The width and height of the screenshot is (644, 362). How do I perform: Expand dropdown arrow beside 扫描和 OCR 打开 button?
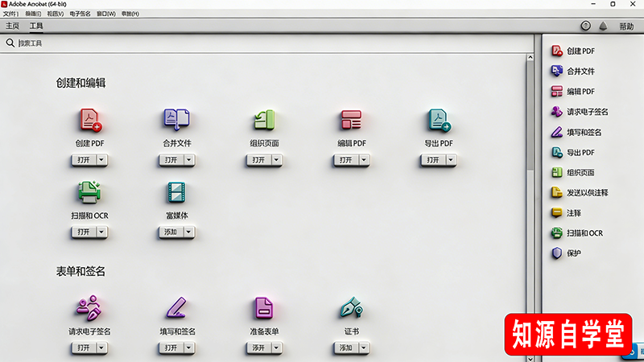point(101,232)
